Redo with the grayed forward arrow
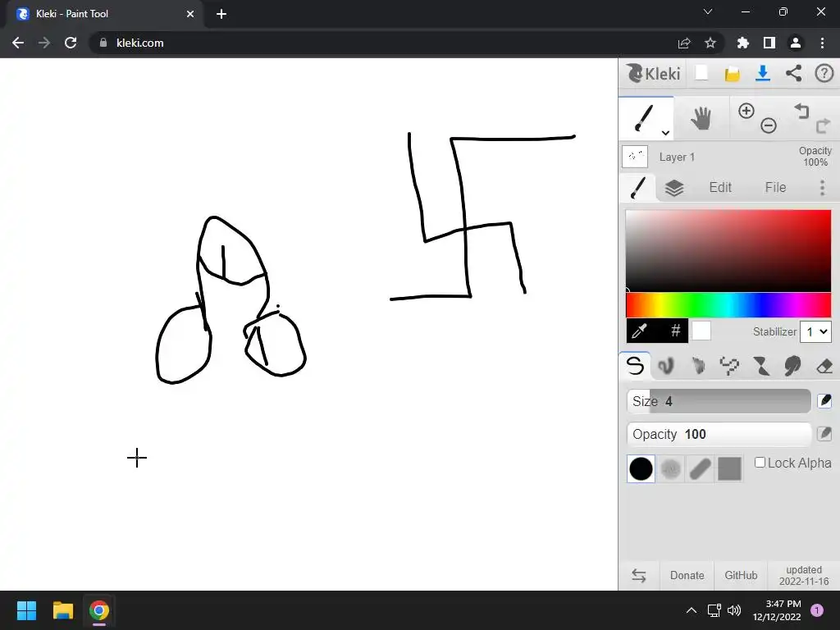Viewport: 840px width, 630px height. (823, 126)
